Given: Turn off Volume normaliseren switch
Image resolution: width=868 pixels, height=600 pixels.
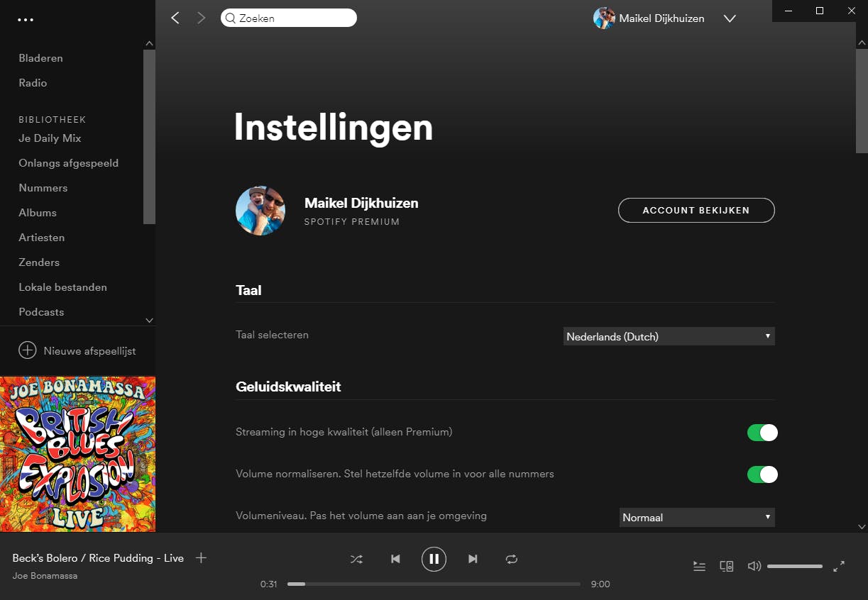Looking at the screenshot, I should pos(762,474).
